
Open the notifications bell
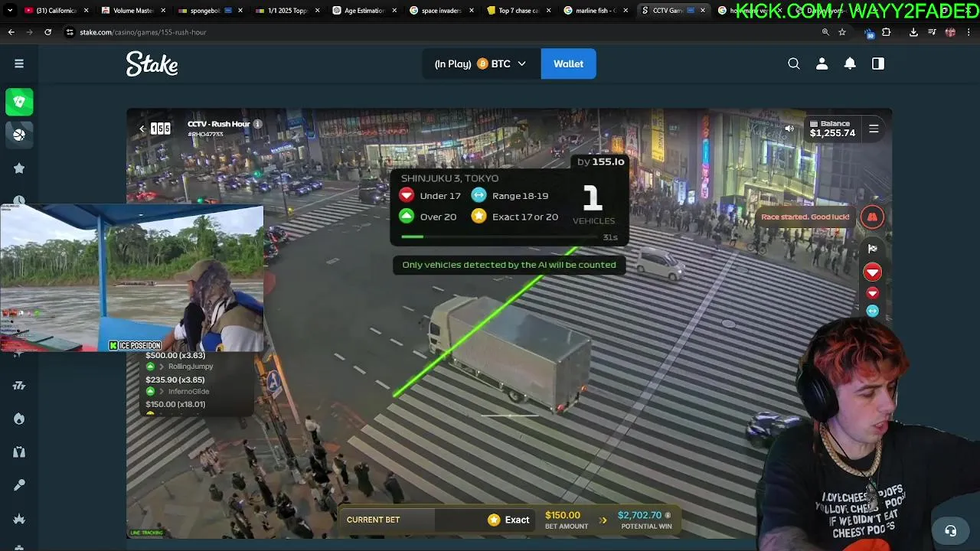point(850,64)
